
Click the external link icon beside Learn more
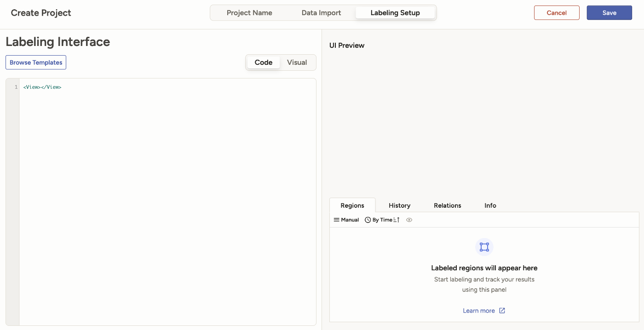[x=502, y=311]
